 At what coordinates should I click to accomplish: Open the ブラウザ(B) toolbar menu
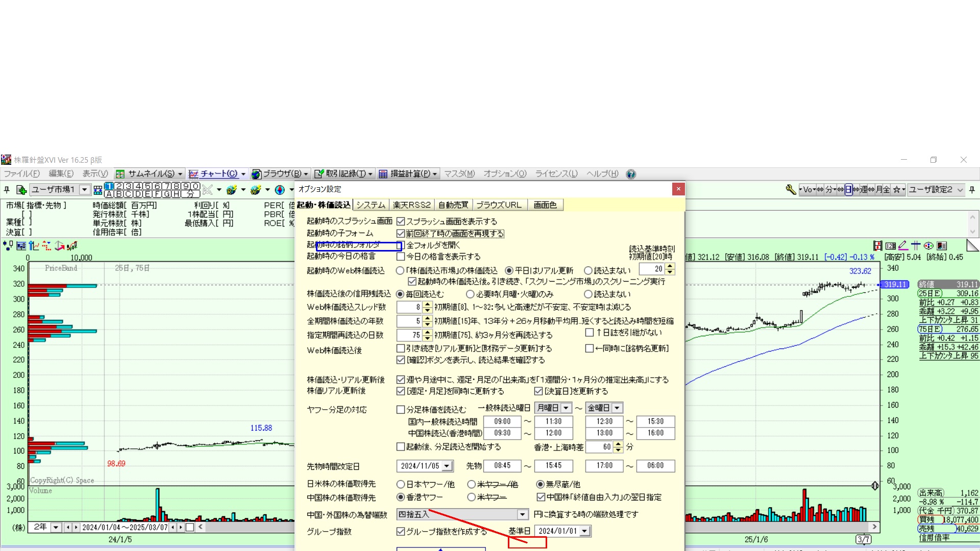point(280,174)
